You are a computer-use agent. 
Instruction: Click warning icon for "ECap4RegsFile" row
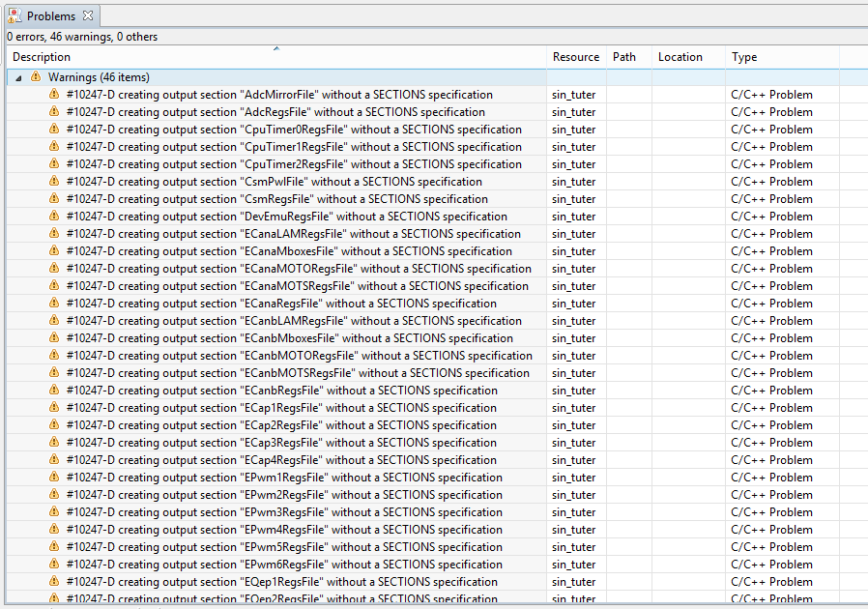[54, 459]
